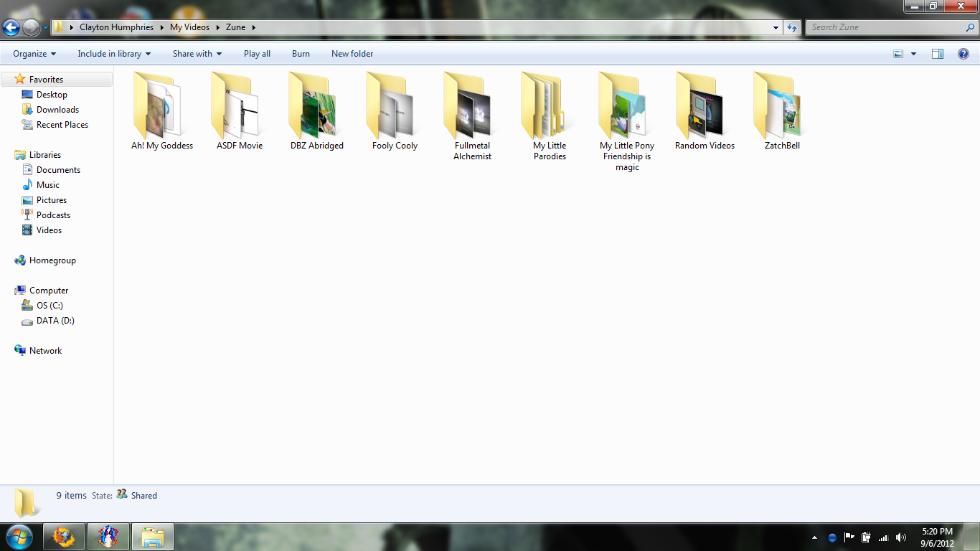
Task: Click the Back navigation arrow
Action: point(11,27)
